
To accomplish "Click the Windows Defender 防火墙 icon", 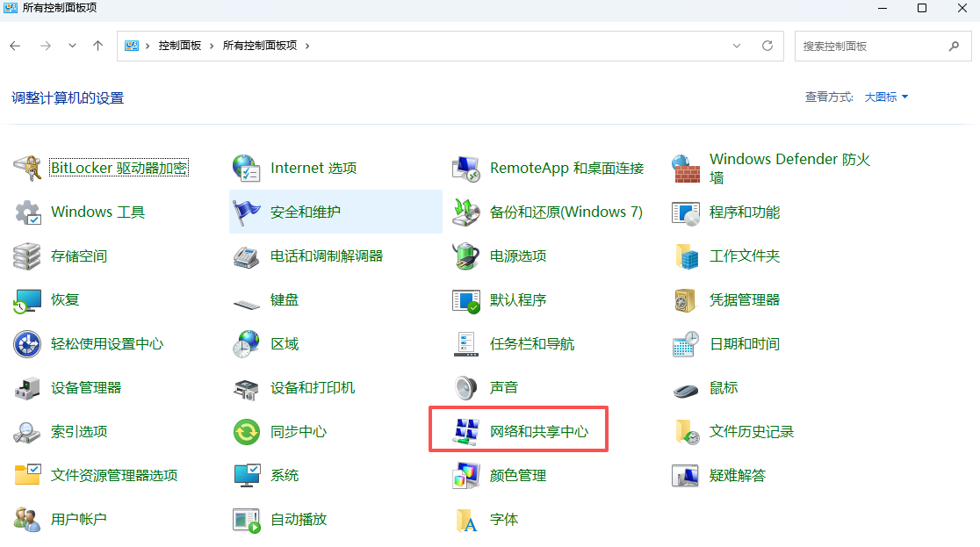I will pyautogui.click(x=686, y=168).
